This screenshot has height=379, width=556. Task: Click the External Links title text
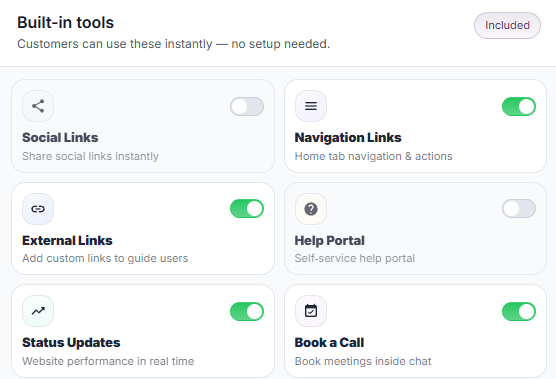67,240
